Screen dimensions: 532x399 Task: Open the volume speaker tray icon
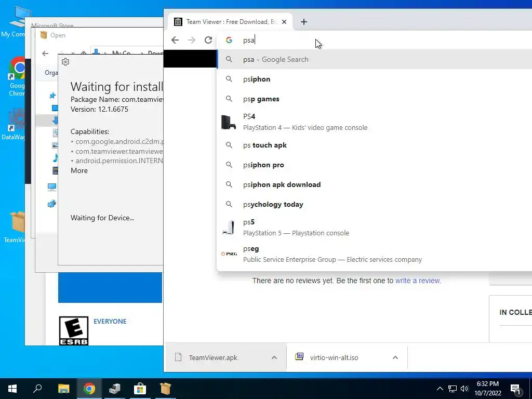[x=464, y=389]
